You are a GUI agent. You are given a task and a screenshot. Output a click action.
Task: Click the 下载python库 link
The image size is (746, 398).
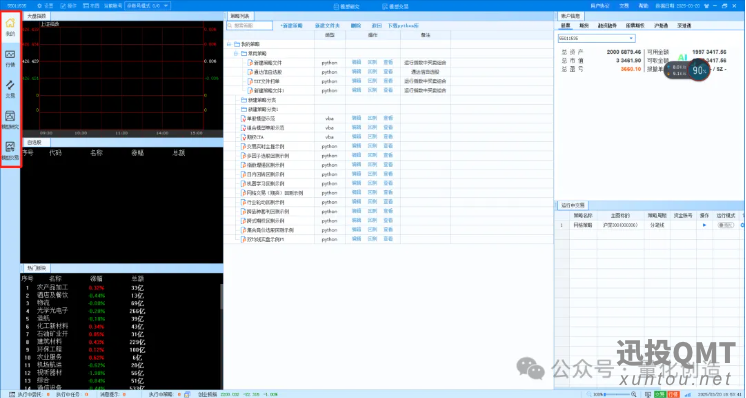click(x=403, y=26)
